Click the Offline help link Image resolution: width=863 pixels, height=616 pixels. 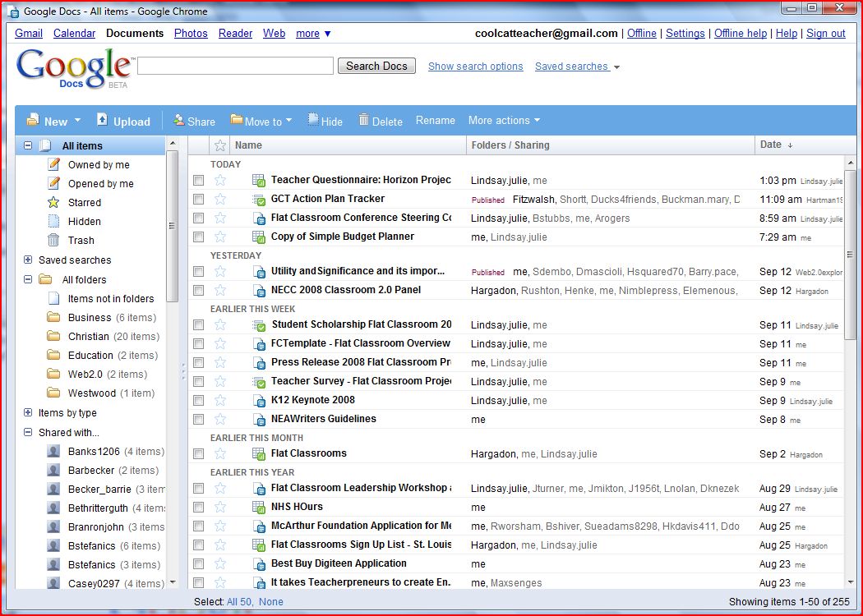[741, 34]
